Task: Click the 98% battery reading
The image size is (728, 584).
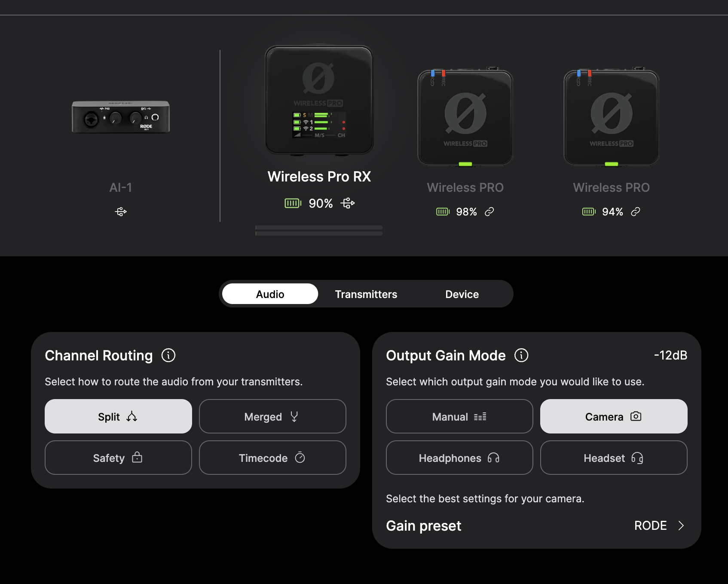Action: click(466, 212)
